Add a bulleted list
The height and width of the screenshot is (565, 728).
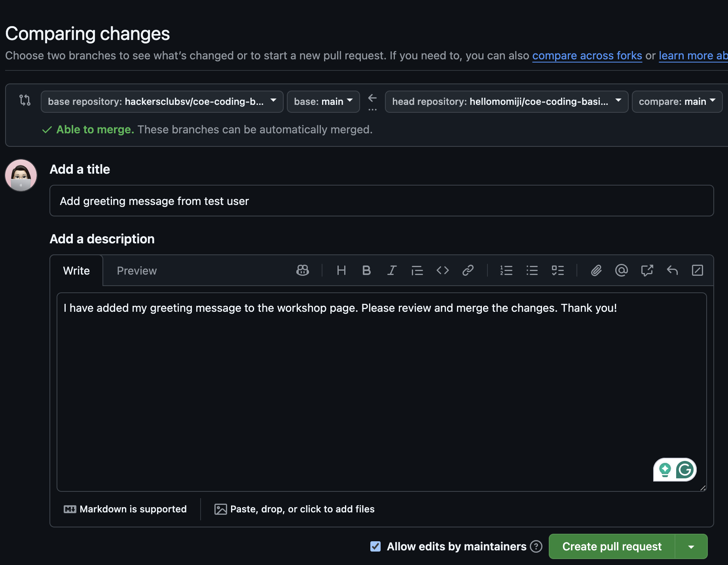point(532,270)
